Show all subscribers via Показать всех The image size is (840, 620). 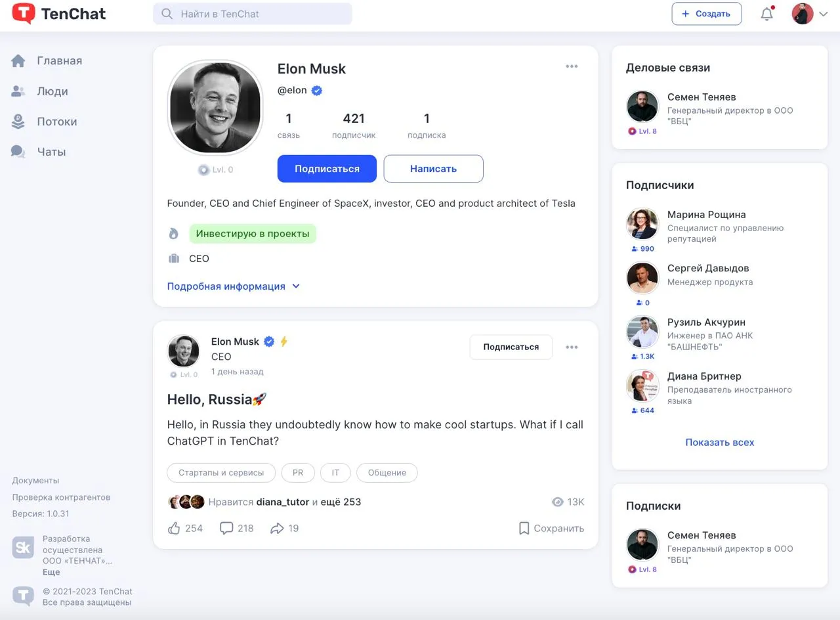click(720, 442)
